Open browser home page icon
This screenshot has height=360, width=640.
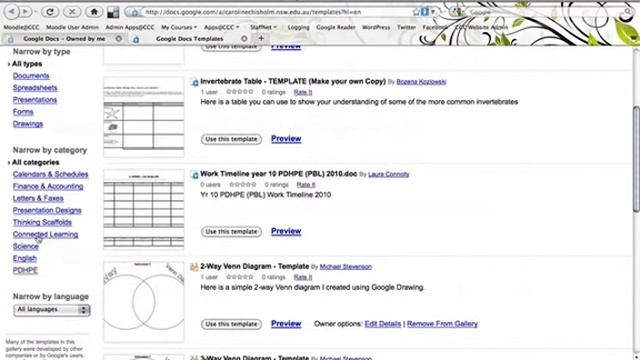(94, 11)
